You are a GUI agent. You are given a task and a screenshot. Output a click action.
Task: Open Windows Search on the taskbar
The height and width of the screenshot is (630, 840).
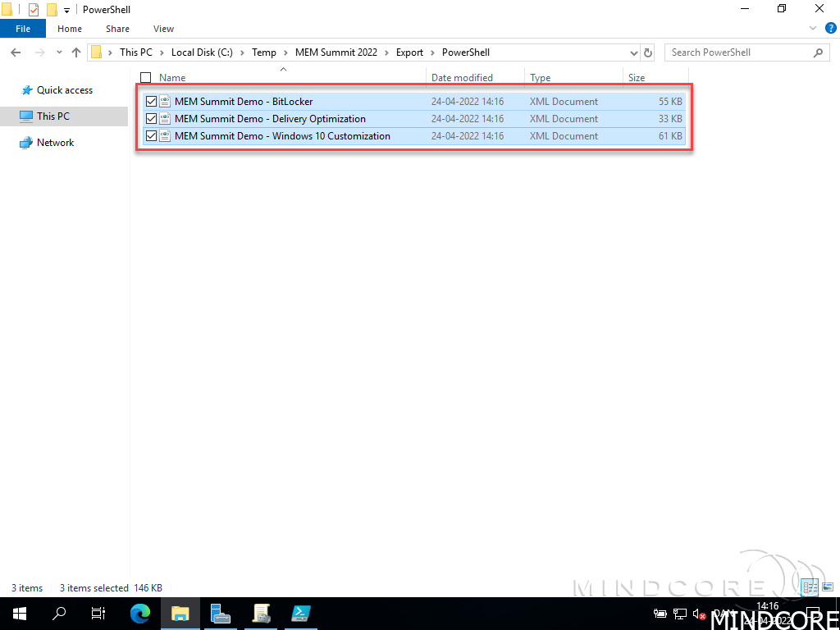(59, 613)
